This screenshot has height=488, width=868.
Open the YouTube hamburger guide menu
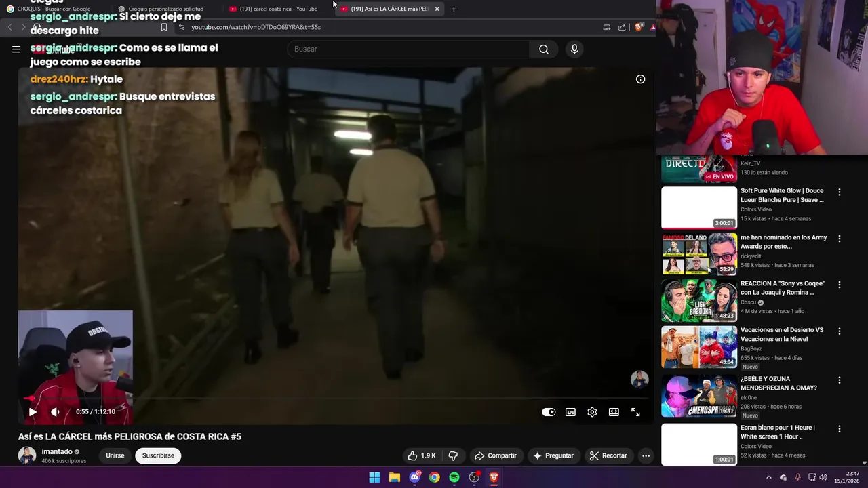16,49
